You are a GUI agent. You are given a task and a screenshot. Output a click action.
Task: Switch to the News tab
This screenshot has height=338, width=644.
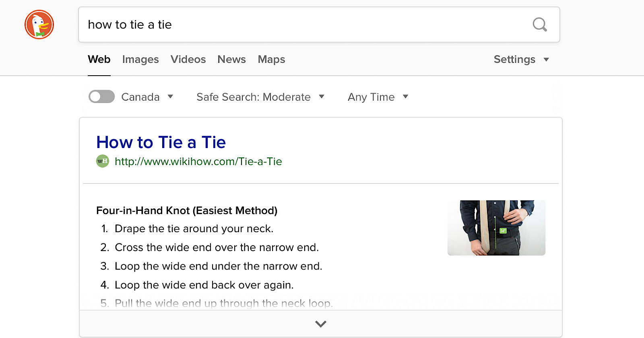point(231,59)
